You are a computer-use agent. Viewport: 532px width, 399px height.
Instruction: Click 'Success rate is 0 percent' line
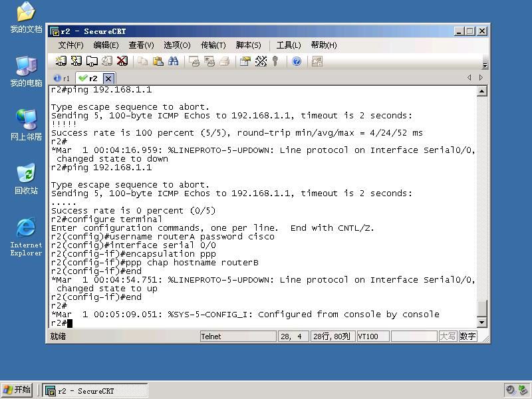(x=134, y=211)
